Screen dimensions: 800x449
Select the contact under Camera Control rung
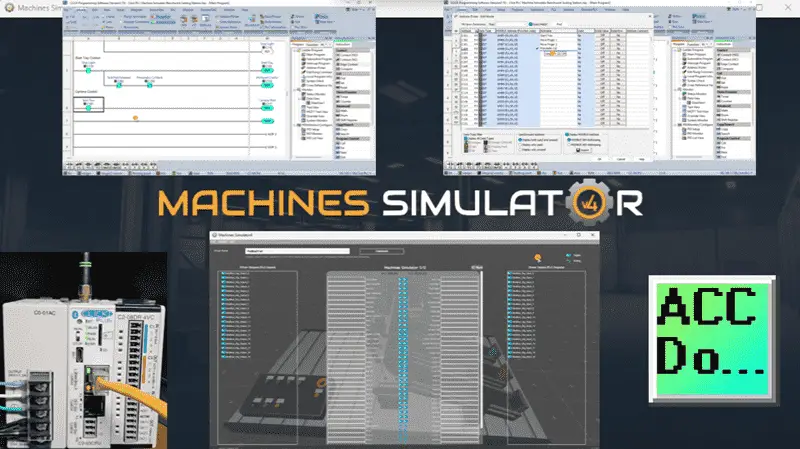tap(88, 108)
